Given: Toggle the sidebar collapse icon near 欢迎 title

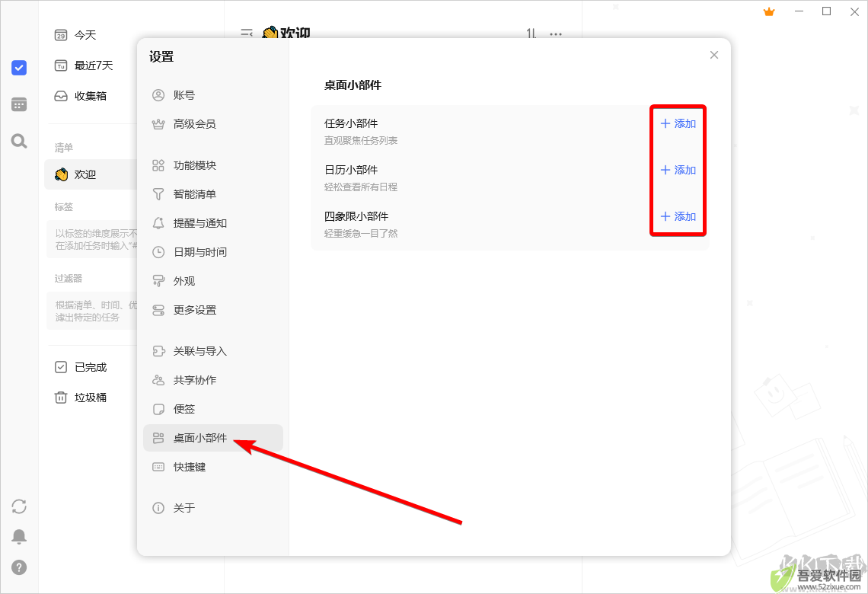Looking at the screenshot, I should (247, 34).
